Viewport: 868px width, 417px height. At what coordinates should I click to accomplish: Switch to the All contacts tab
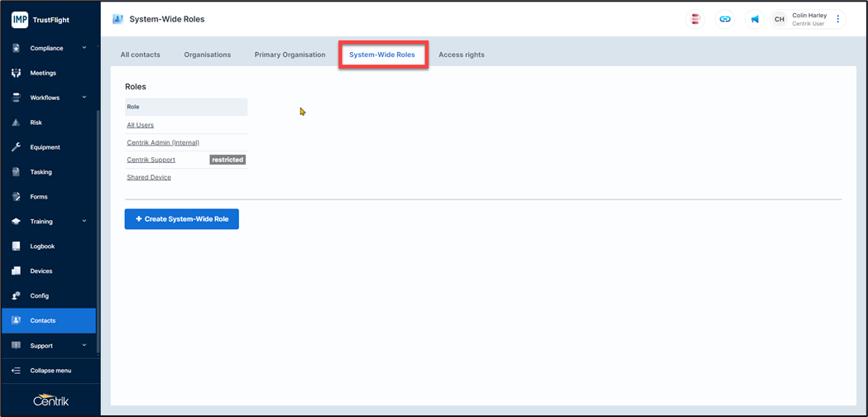140,55
